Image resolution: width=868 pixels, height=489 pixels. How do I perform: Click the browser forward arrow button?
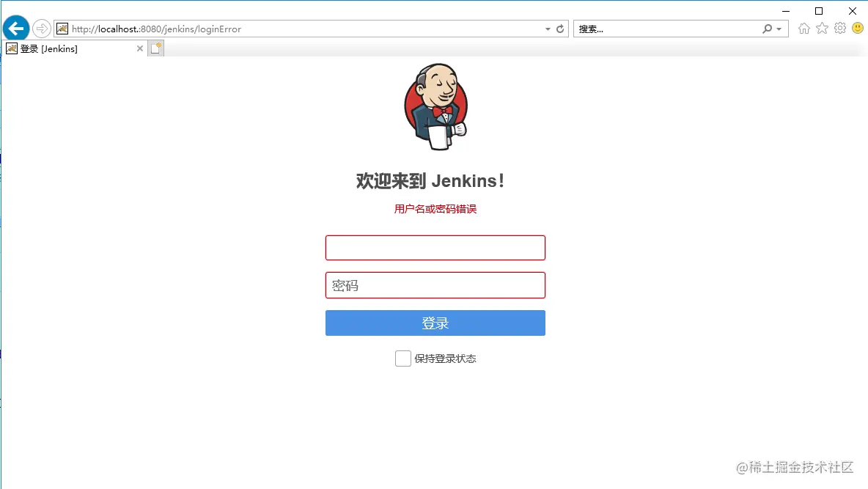pos(42,29)
